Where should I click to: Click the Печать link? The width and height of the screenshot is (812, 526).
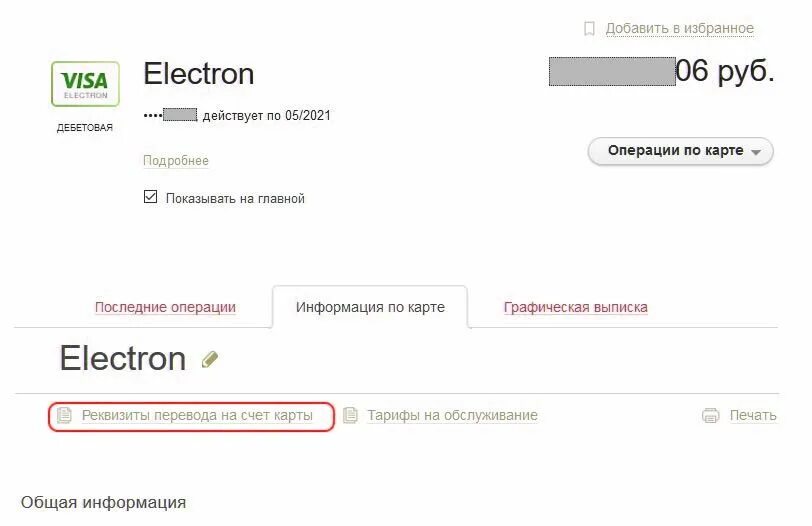coord(753,415)
